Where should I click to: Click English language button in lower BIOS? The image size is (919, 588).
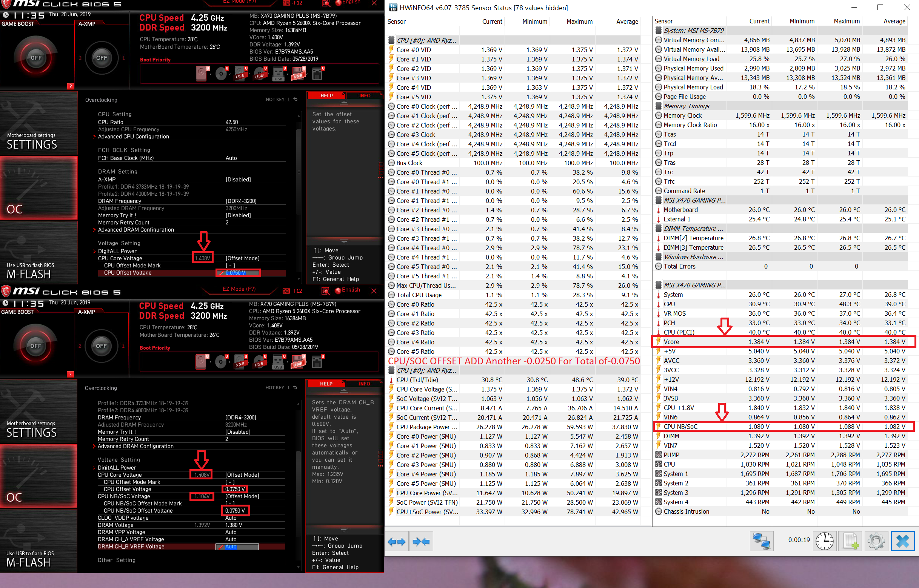[x=347, y=290]
